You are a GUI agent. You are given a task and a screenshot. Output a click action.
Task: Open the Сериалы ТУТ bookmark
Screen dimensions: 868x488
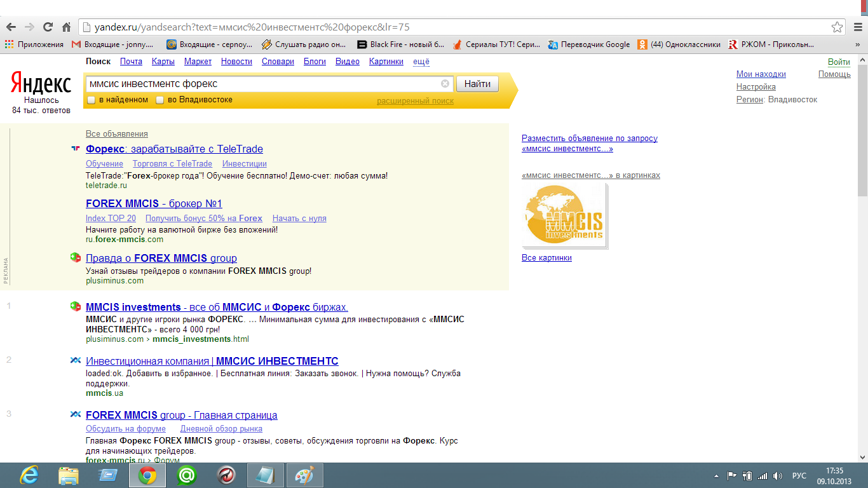point(496,44)
